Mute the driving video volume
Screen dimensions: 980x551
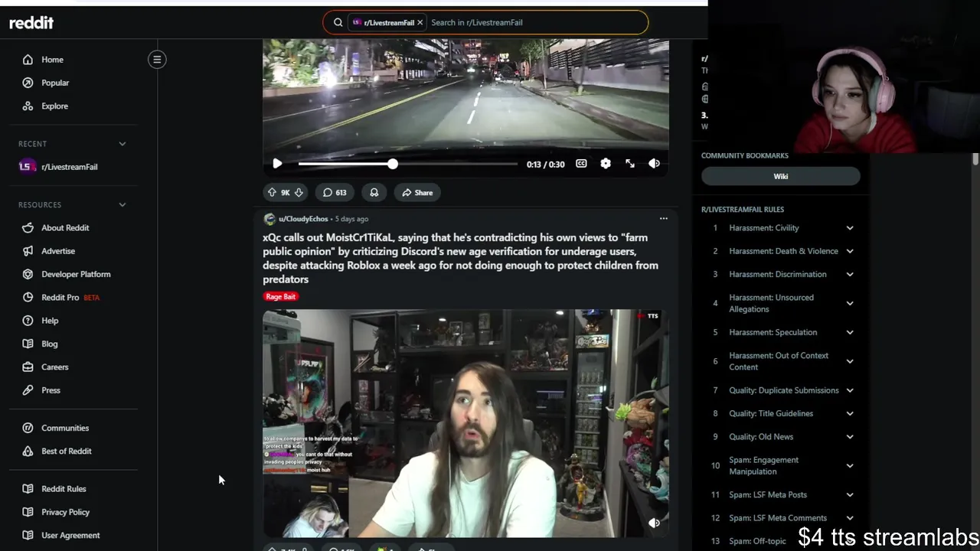pyautogui.click(x=655, y=164)
